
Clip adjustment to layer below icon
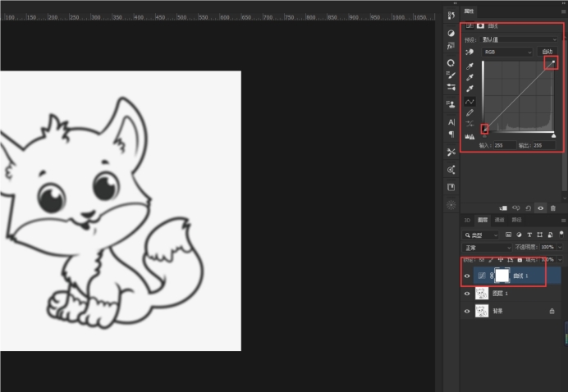point(503,208)
